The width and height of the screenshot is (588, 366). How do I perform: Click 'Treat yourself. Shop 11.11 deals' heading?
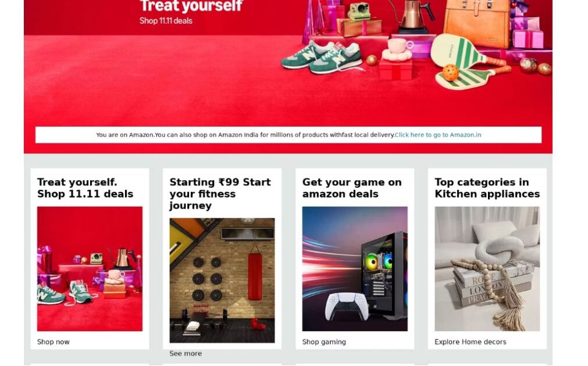[x=85, y=188]
